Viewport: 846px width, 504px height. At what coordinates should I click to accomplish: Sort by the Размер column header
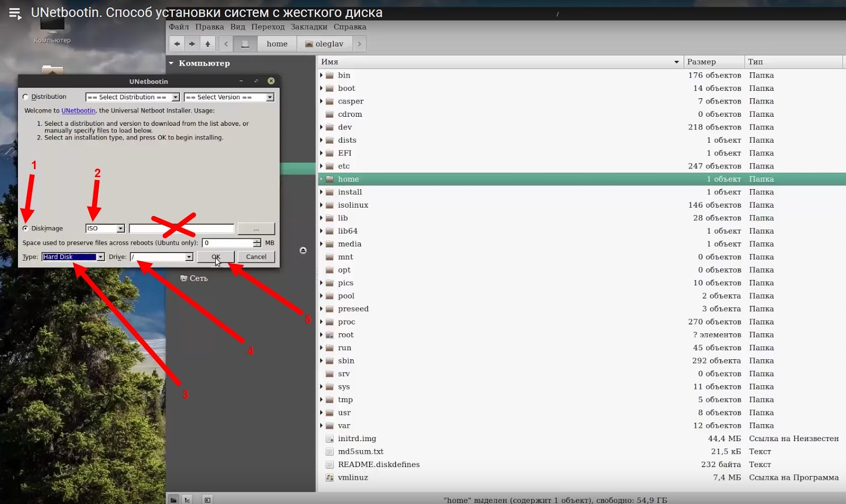(714, 62)
